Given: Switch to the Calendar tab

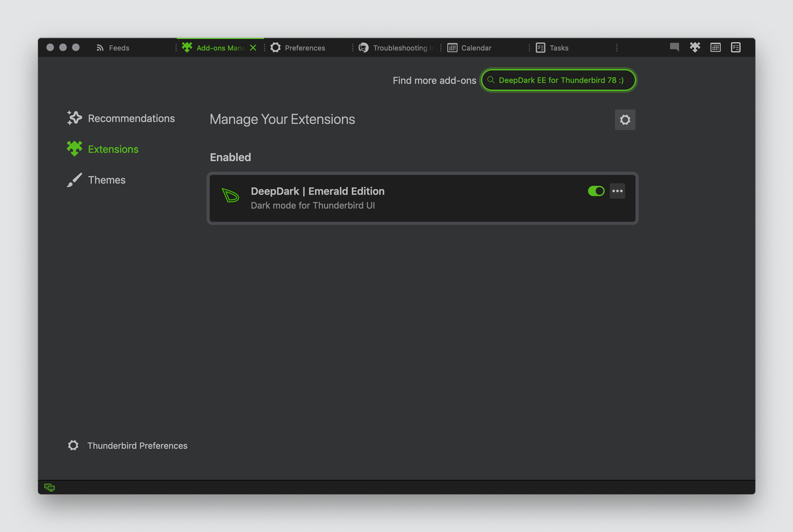Looking at the screenshot, I should pyautogui.click(x=485, y=48).
